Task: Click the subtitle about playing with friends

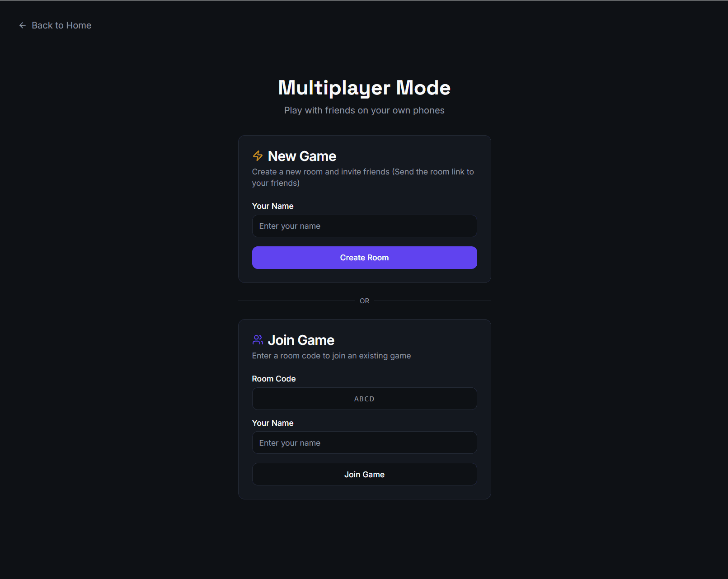Action: [x=364, y=110]
